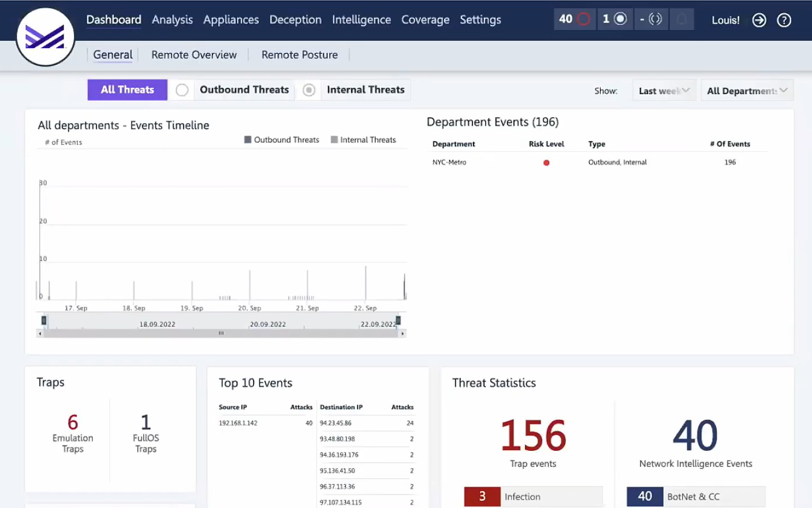812x508 pixels.
Task: Open the Analysis menu
Action: (x=172, y=20)
